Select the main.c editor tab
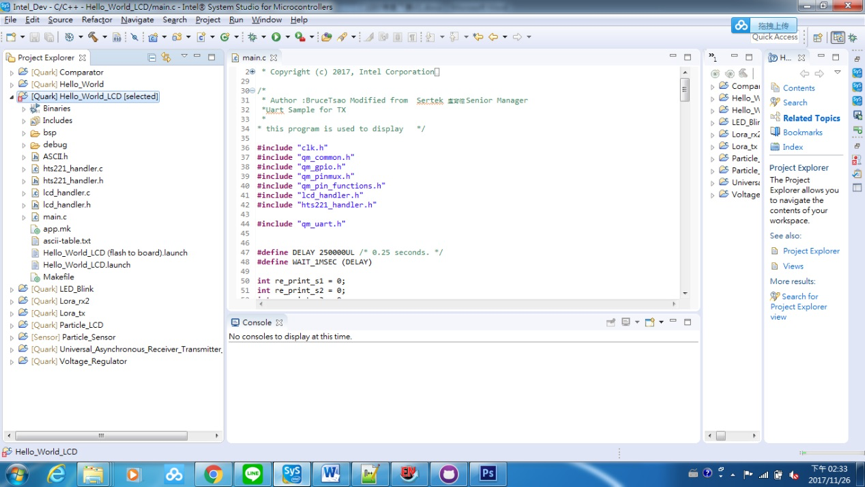This screenshot has height=487, width=865. click(x=254, y=57)
